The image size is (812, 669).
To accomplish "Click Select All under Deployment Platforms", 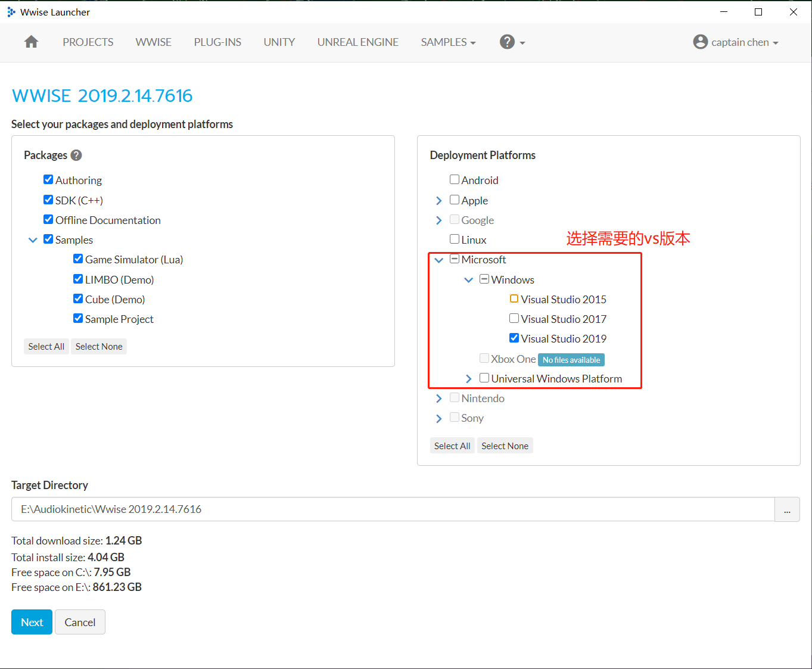I will tap(452, 446).
